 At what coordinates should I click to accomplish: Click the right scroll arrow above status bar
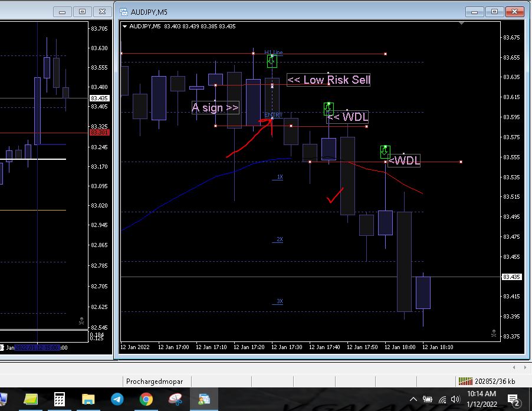pos(525,367)
